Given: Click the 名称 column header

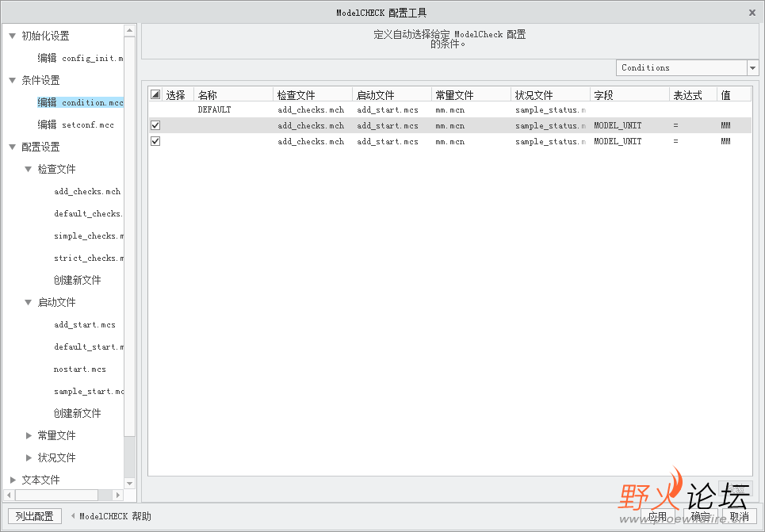Looking at the screenshot, I should point(233,94).
